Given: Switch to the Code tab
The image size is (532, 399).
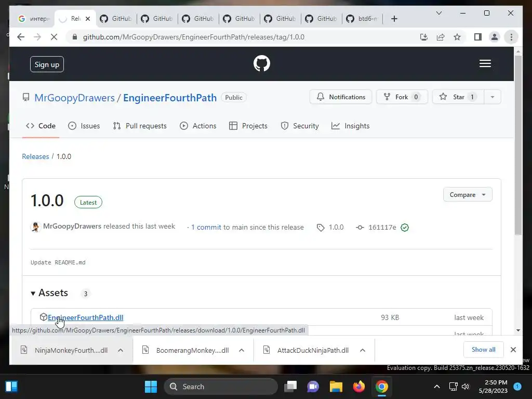Looking at the screenshot, I should pyautogui.click(x=41, y=126).
